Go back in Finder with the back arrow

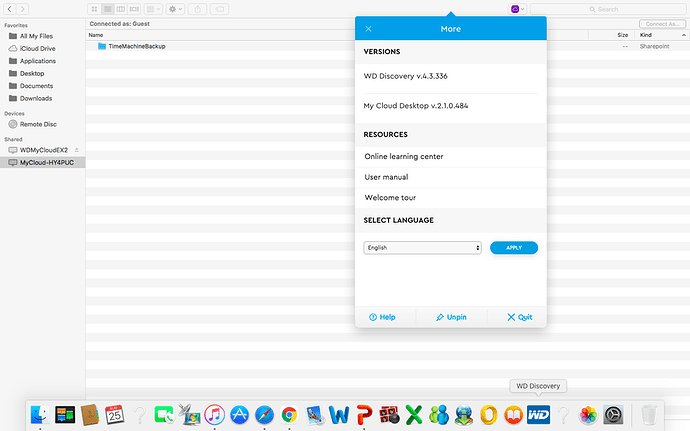point(10,9)
